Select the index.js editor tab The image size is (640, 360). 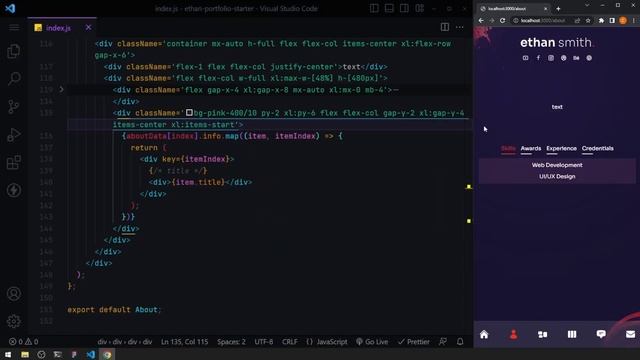pos(58,28)
